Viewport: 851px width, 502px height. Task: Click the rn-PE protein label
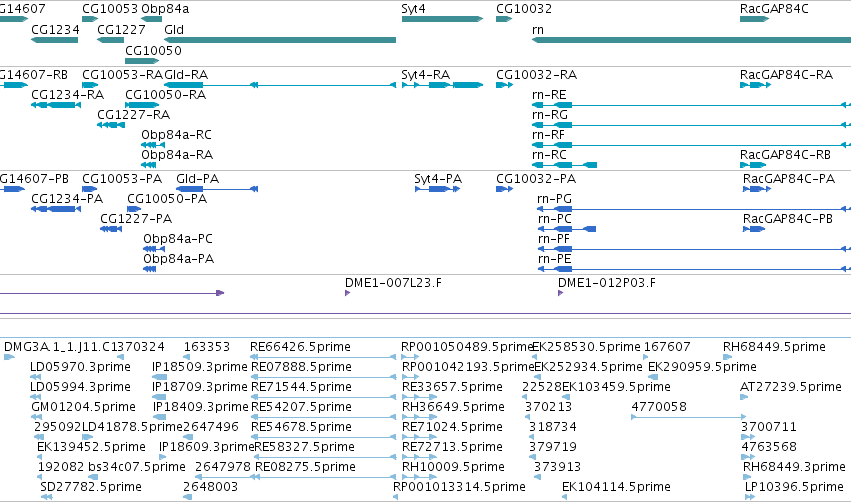(x=555, y=259)
